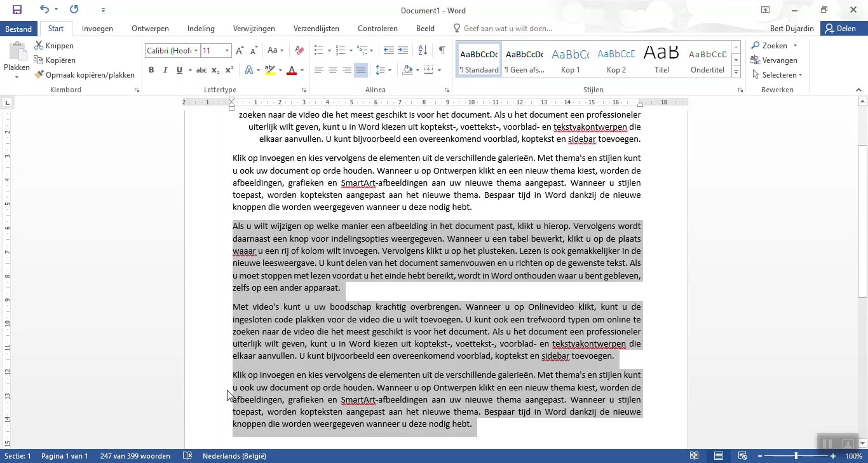Toggle print layout view in status bar

(x=718, y=456)
